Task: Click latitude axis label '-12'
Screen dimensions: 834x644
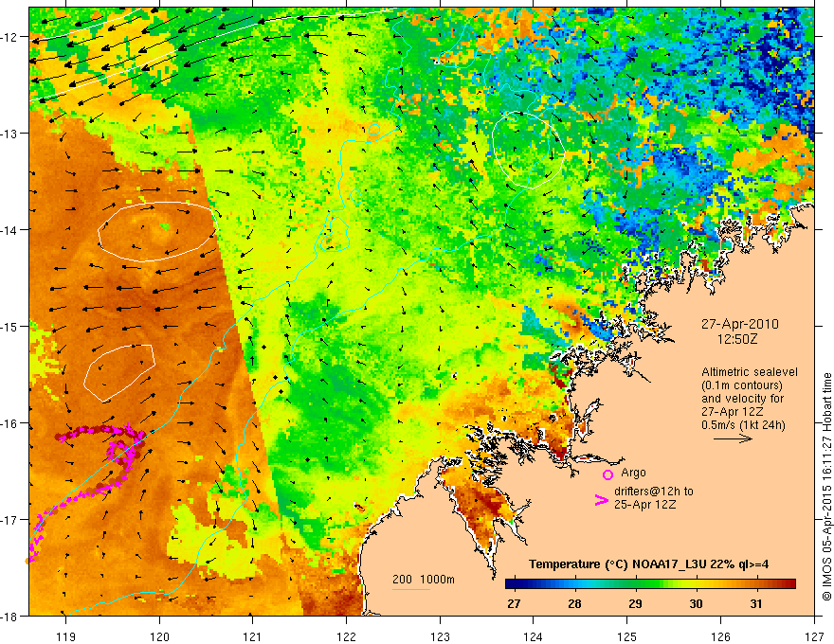Action: 9,37
